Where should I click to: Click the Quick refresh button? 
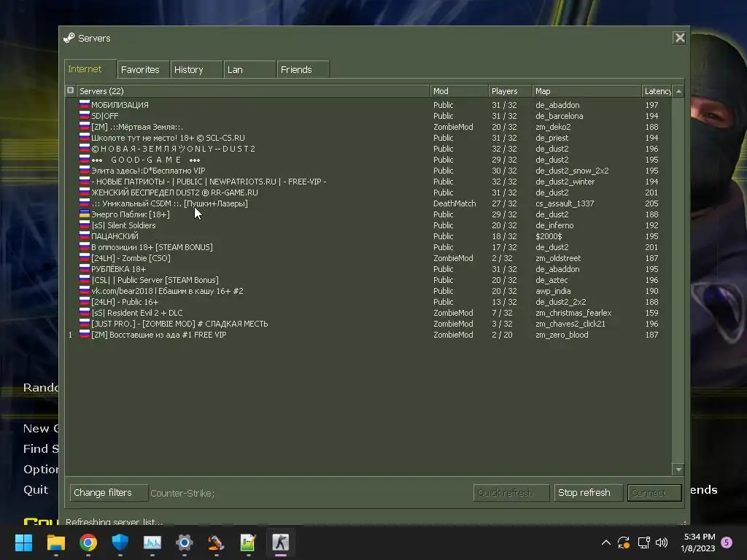(x=511, y=492)
